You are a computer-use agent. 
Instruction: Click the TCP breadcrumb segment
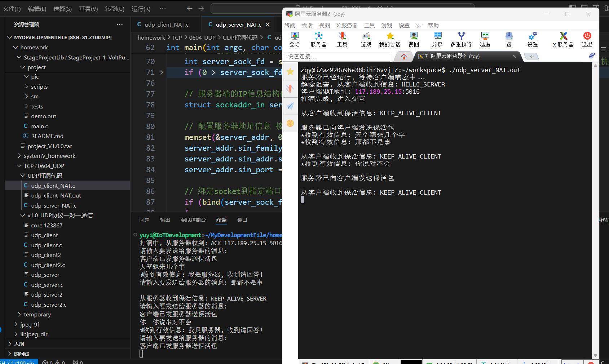point(177,37)
